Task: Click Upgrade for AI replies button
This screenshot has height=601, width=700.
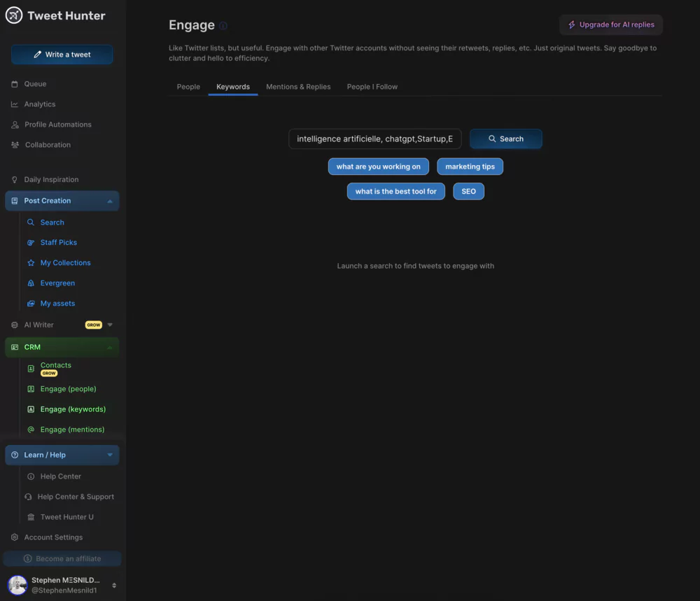Action: pyautogui.click(x=610, y=24)
